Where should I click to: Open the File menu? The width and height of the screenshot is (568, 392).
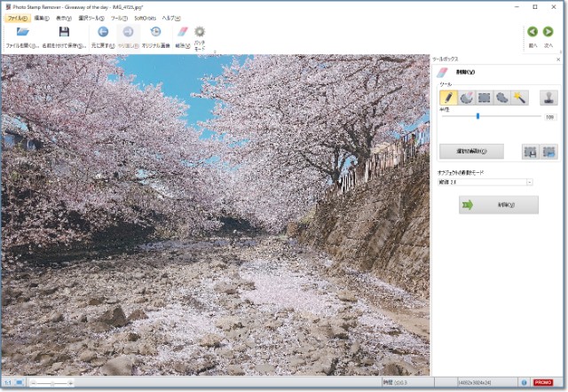click(17, 18)
